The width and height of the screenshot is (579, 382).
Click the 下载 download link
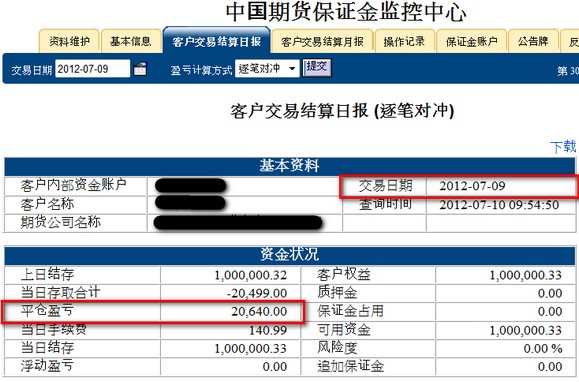tap(563, 147)
